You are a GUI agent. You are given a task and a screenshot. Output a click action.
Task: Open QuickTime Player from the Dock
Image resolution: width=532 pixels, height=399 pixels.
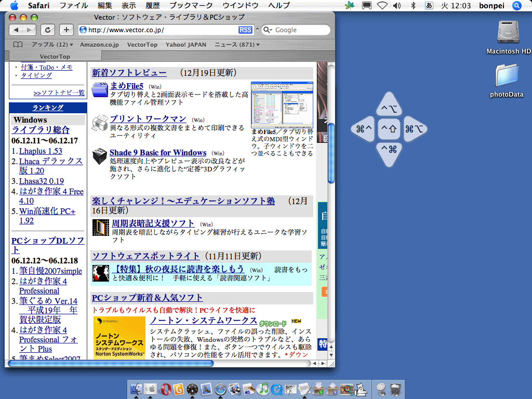[277, 390]
